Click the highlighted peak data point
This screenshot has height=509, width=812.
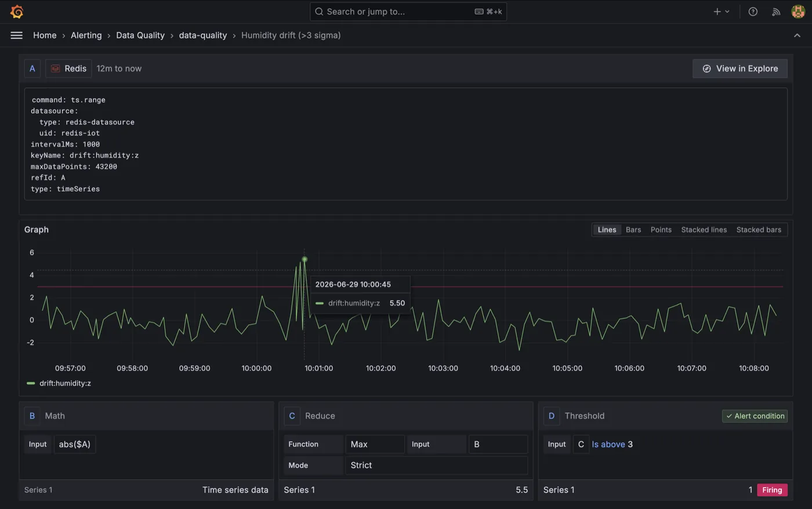click(x=304, y=259)
